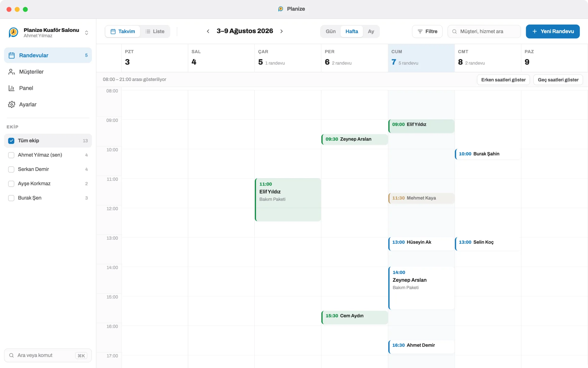Click the Müşteriler person icon
Image resolution: width=588 pixels, height=368 pixels.
pyautogui.click(x=12, y=72)
